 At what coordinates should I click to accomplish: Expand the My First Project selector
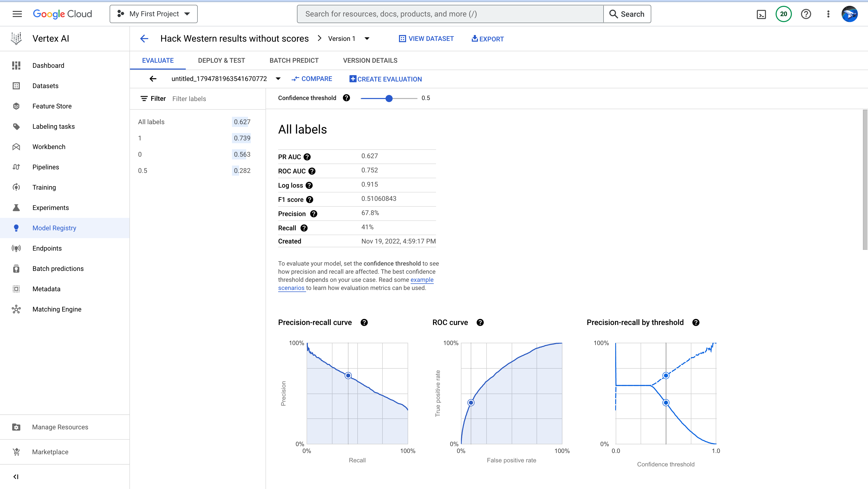pos(154,14)
